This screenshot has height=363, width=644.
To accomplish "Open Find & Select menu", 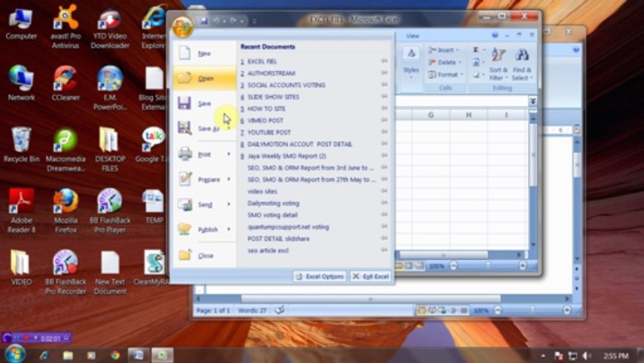I will (x=521, y=64).
